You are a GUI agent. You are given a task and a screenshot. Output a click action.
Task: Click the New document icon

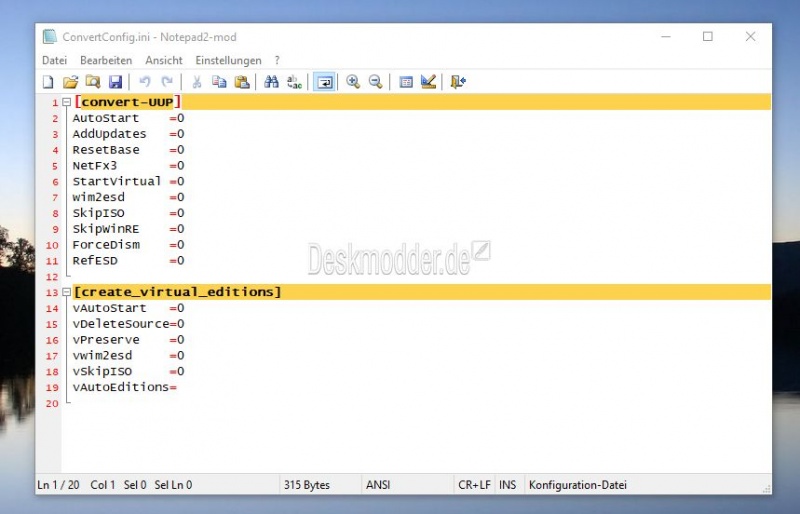[x=48, y=82]
